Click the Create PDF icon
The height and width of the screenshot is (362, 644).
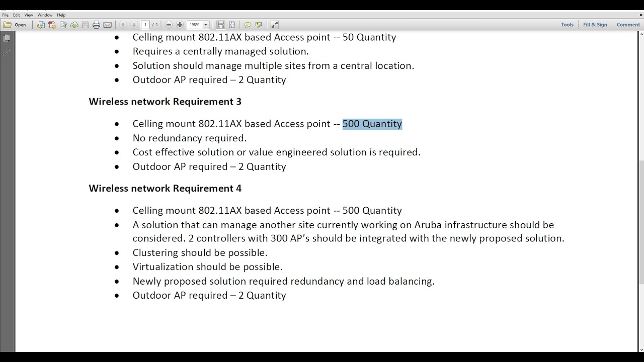pyautogui.click(x=52, y=25)
